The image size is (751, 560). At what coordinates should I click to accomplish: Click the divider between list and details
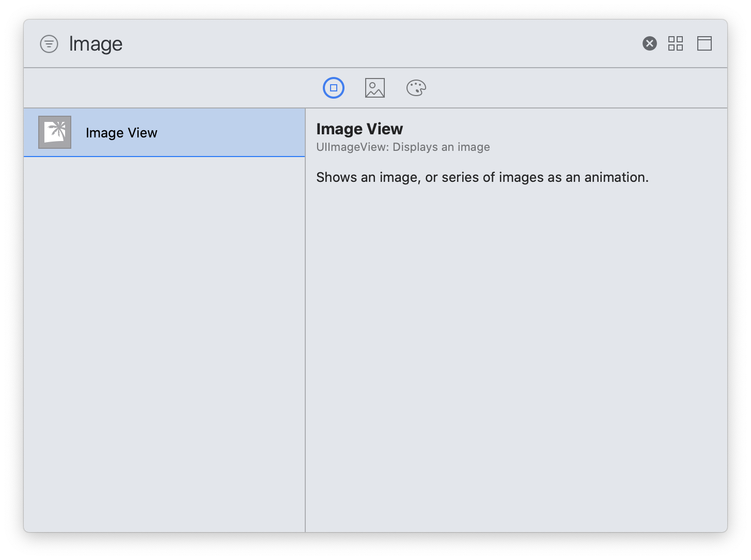coord(305,320)
